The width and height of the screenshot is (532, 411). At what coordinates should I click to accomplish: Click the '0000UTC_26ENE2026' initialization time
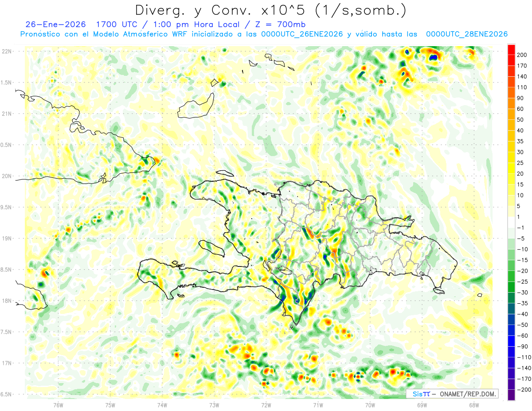tap(302, 34)
